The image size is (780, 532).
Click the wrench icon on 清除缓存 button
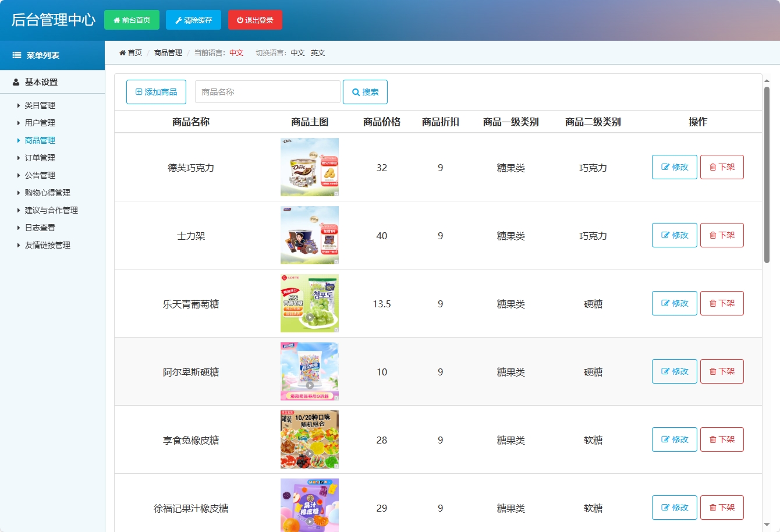tap(179, 20)
